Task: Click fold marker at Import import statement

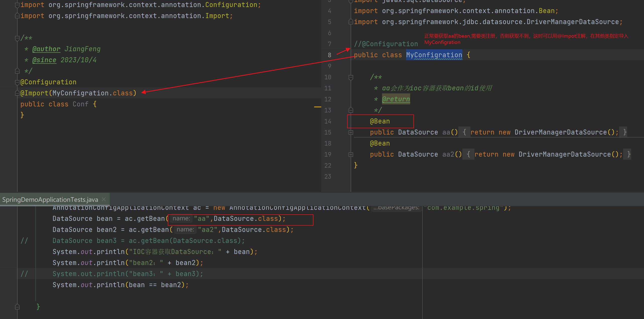Action: 17,16
